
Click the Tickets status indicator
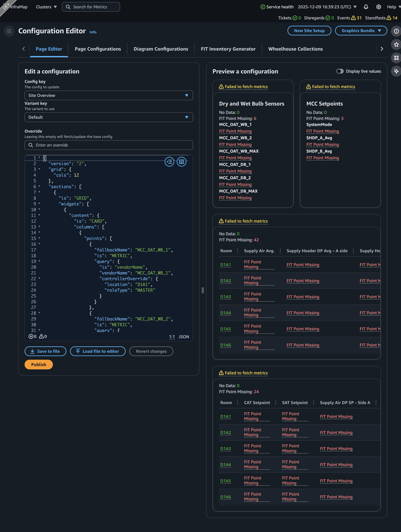click(289, 18)
